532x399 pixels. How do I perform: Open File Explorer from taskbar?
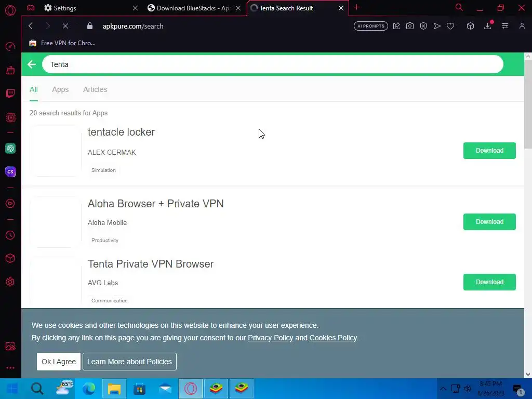pyautogui.click(x=114, y=389)
